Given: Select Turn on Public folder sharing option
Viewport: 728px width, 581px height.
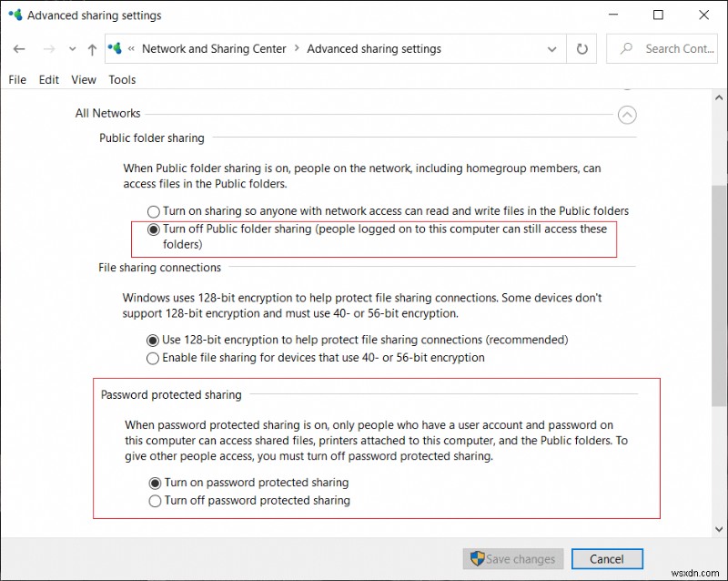Looking at the screenshot, I should pyautogui.click(x=388, y=211).
